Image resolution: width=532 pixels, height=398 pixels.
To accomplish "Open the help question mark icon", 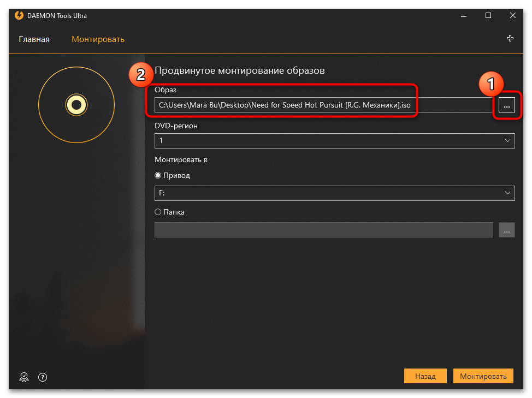I will [43, 377].
